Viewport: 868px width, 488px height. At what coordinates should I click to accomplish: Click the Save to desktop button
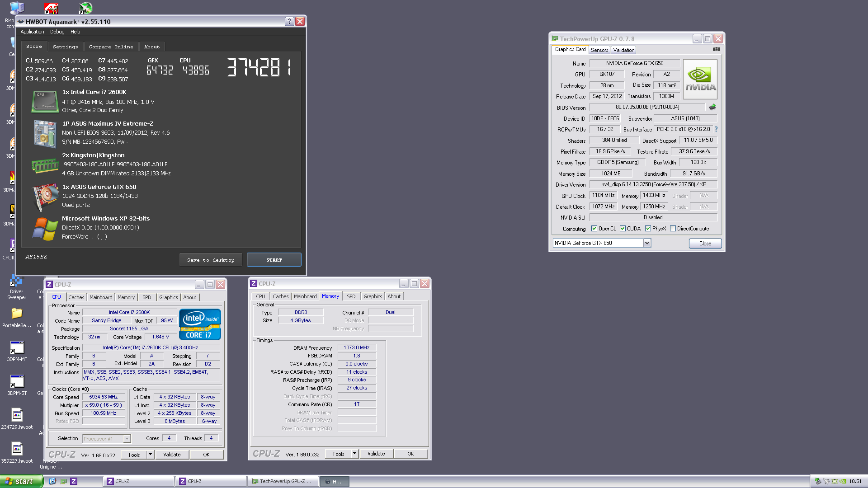pos(211,260)
